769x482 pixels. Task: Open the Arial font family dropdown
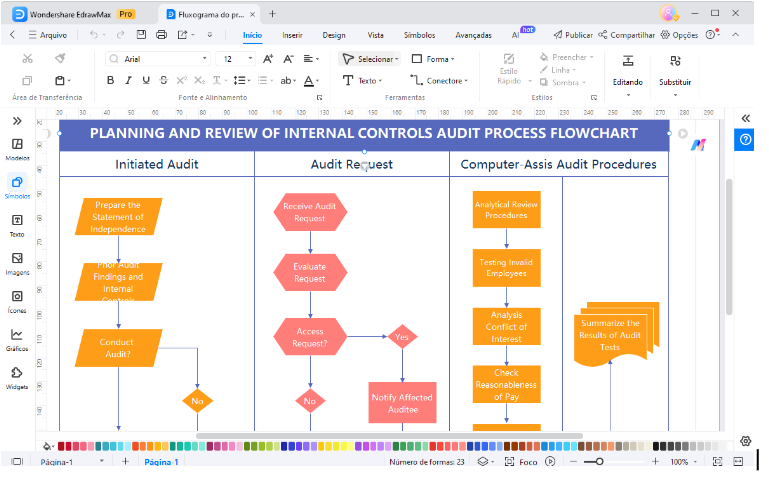(158, 59)
